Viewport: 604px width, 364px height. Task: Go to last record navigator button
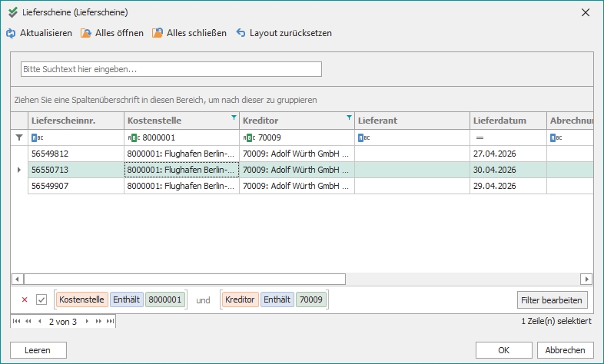110,321
